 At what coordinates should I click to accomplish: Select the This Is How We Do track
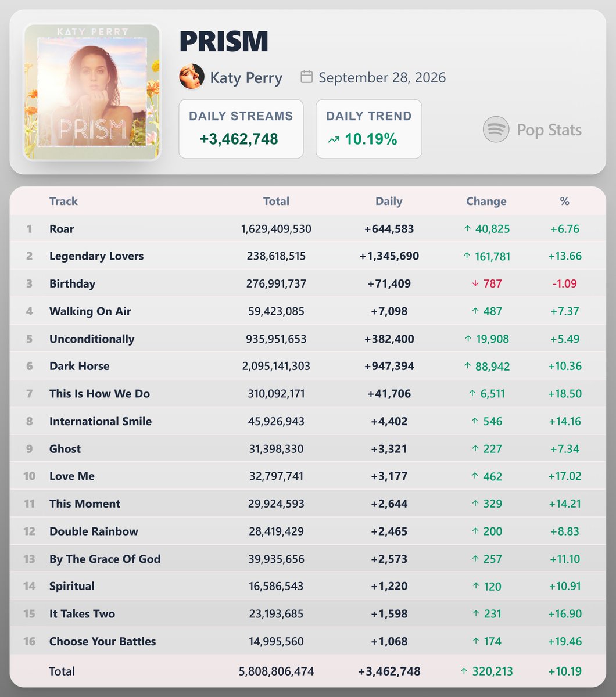point(99,394)
